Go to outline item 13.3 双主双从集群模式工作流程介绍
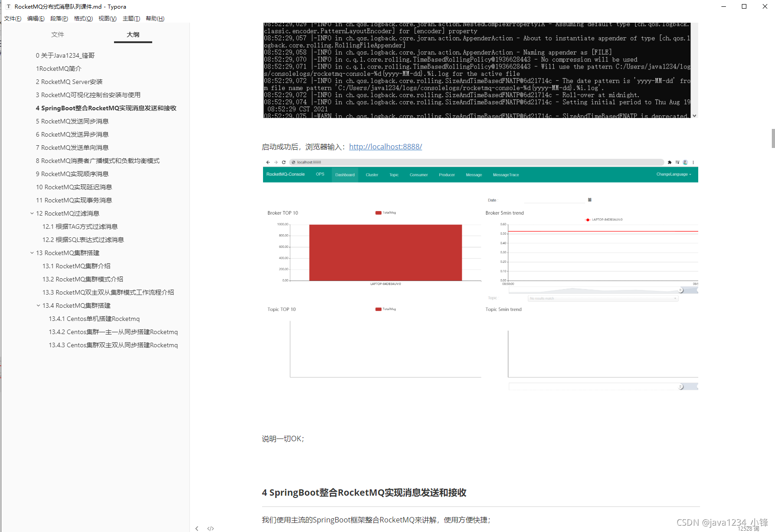The image size is (775, 532). tap(108, 292)
